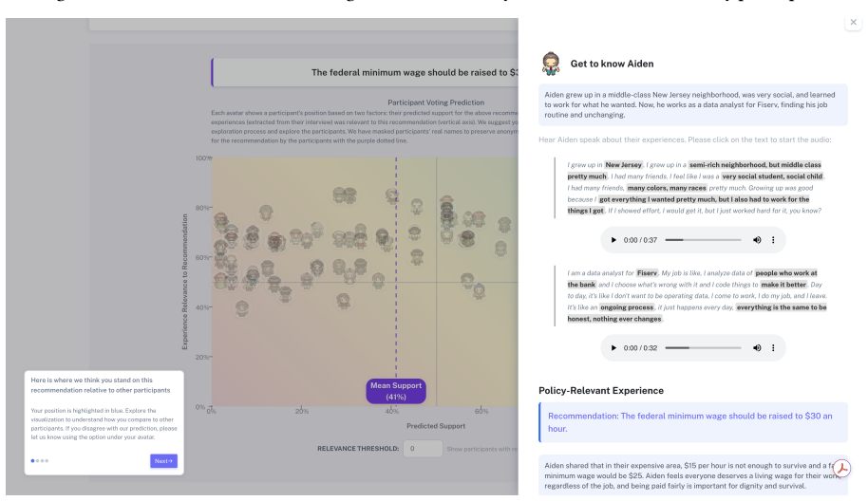This screenshot has height=501, width=868.
Task: Click the red PDF Acrobat icon
Action: point(842,469)
